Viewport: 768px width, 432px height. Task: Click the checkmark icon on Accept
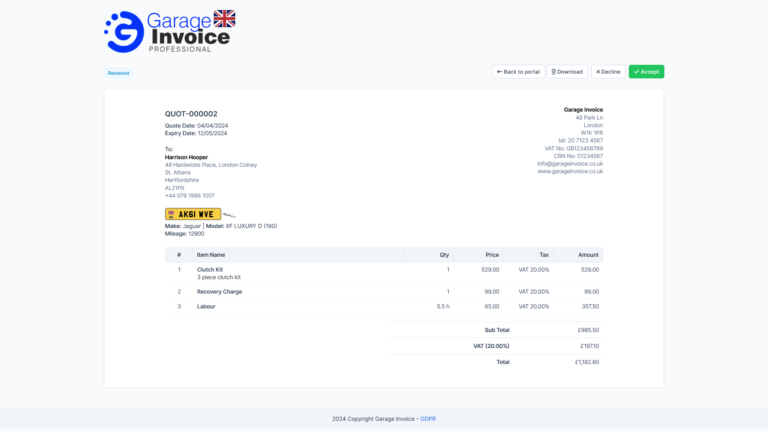pyautogui.click(x=636, y=72)
